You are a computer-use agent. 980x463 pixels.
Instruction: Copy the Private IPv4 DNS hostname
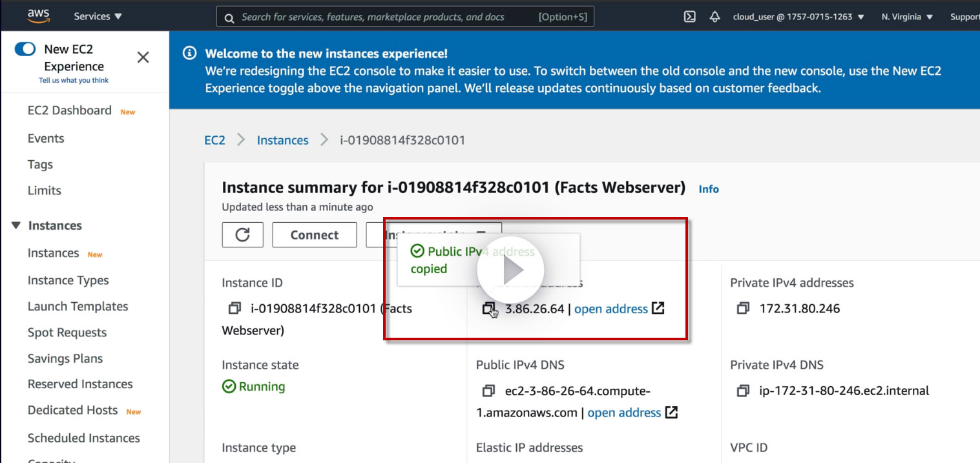tap(743, 391)
